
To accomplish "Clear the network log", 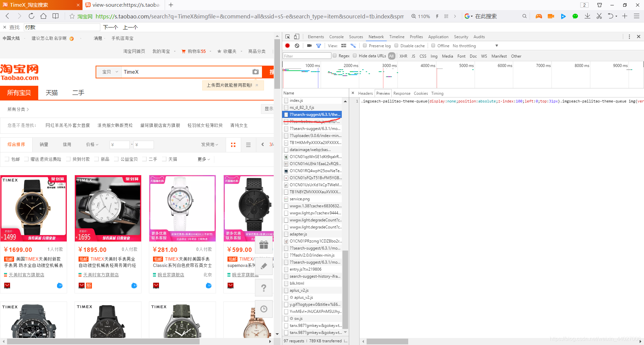I will point(297,46).
